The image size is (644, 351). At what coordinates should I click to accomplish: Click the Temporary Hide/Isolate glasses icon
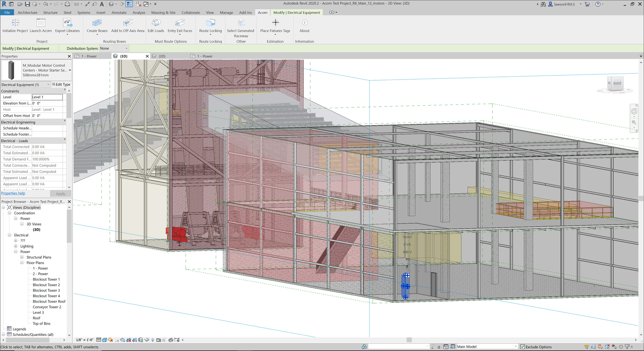pos(147,340)
